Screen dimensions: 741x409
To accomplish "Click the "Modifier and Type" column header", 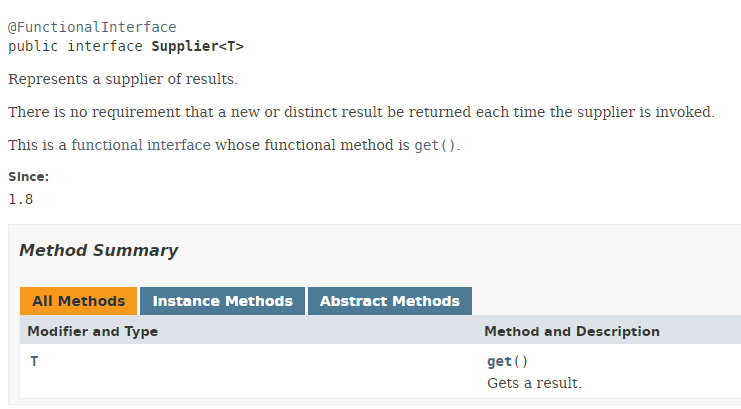I will point(92,331).
